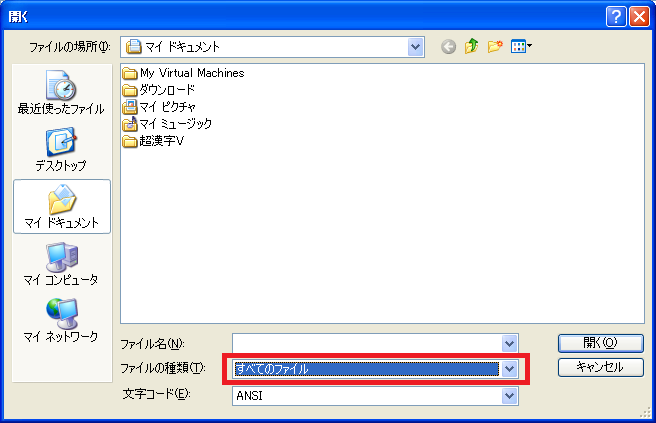The height and width of the screenshot is (423, 656).
Task: Open マイ ネットワーク in the sidebar
Action: (61, 320)
